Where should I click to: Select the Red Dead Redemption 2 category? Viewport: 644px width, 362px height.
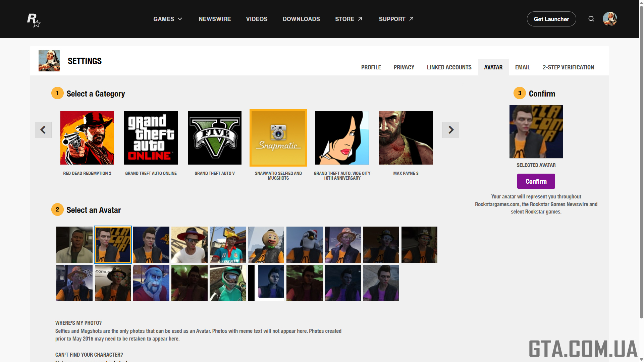[x=87, y=138]
